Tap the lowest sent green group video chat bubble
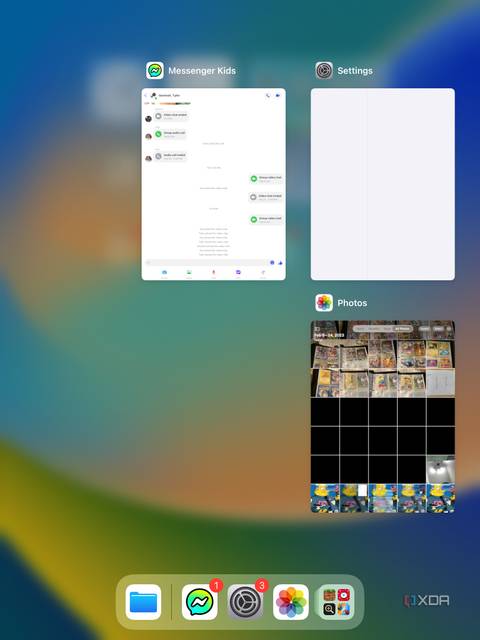The height and width of the screenshot is (640, 480). click(x=266, y=220)
